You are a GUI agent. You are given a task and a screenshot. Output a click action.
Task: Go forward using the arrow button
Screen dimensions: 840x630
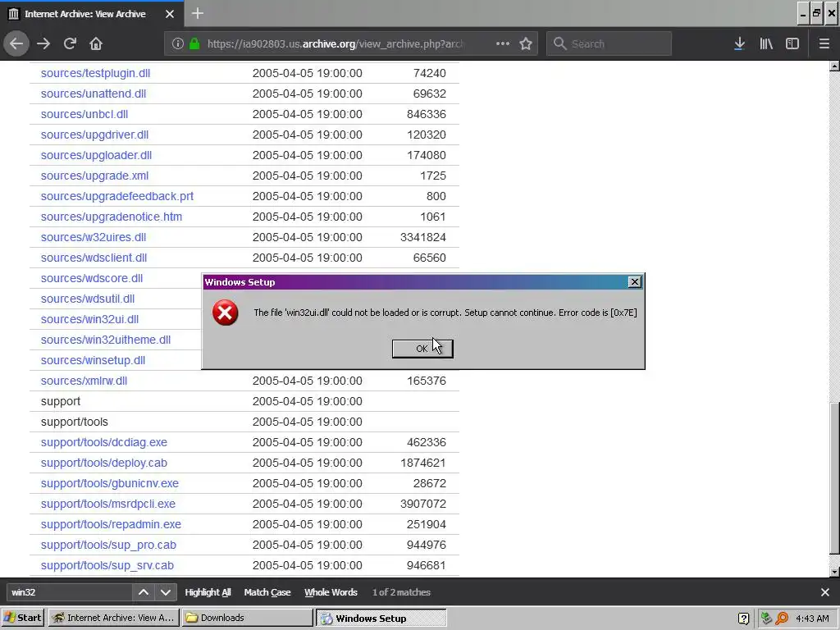[43, 43]
